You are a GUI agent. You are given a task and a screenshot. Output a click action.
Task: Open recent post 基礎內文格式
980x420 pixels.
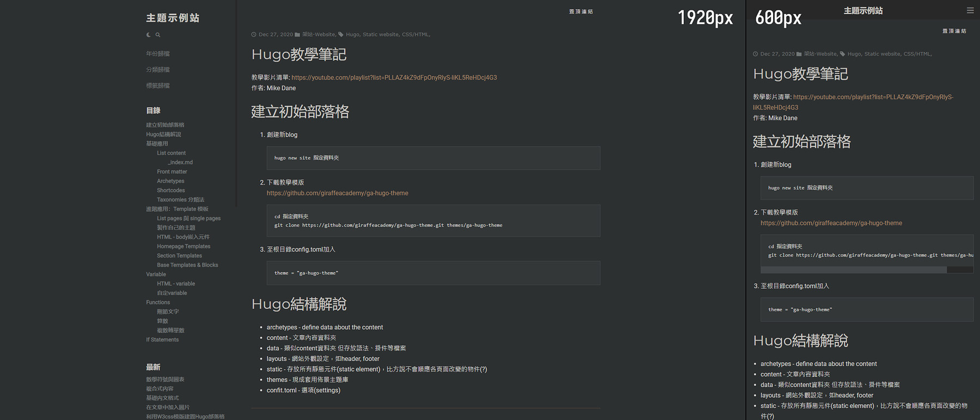[162, 398]
